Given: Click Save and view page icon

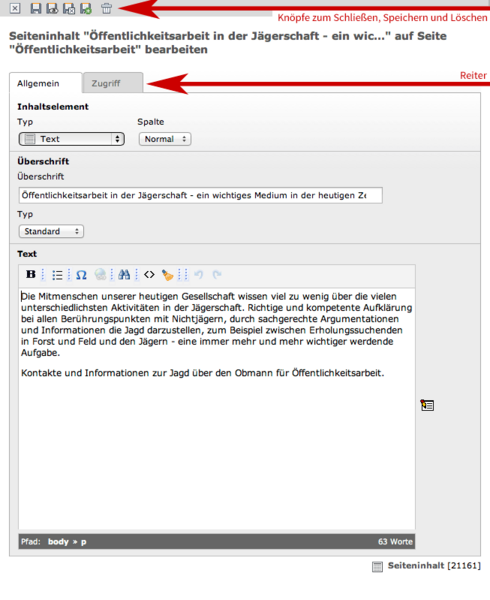Looking at the screenshot, I should click(x=52, y=8).
